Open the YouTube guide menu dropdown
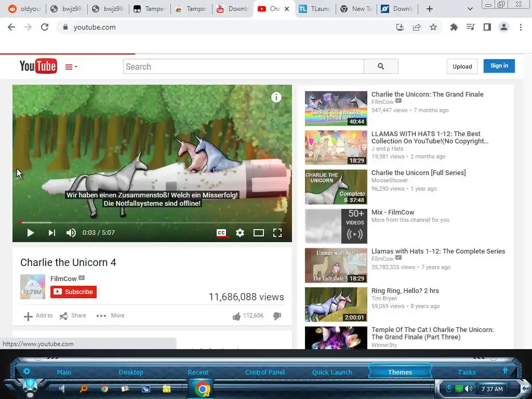The height and width of the screenshot is (399, 532). 71,67
